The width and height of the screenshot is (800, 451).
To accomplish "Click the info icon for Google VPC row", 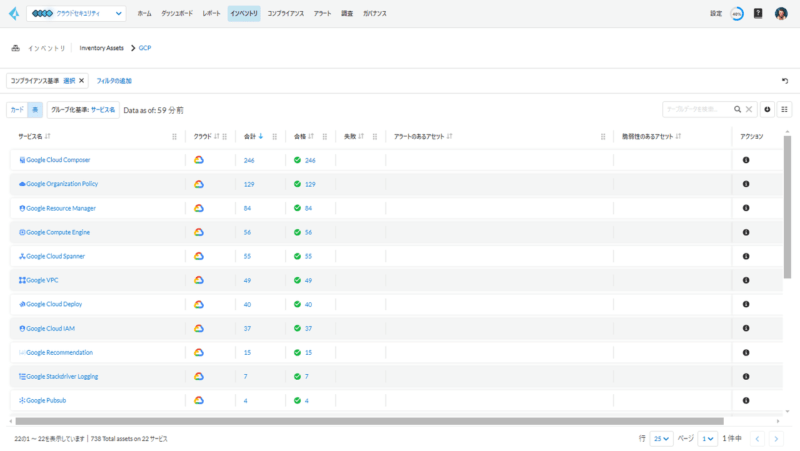I will tap(746, 280).
